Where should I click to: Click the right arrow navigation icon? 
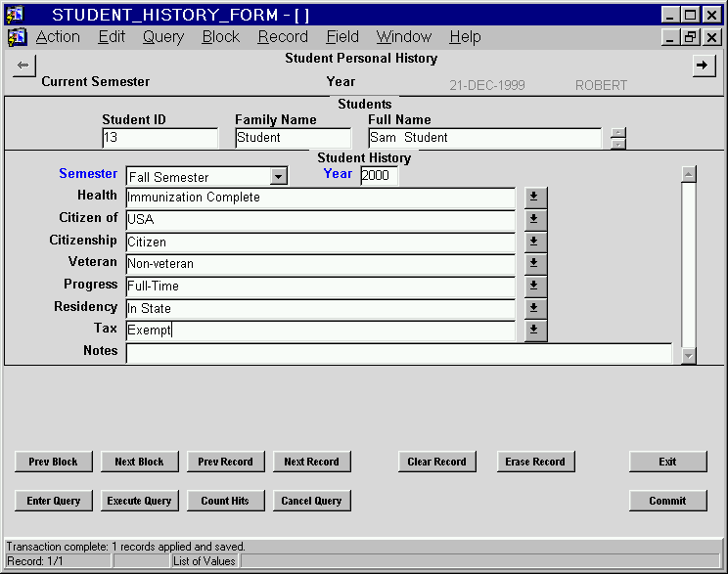point(704,66)
